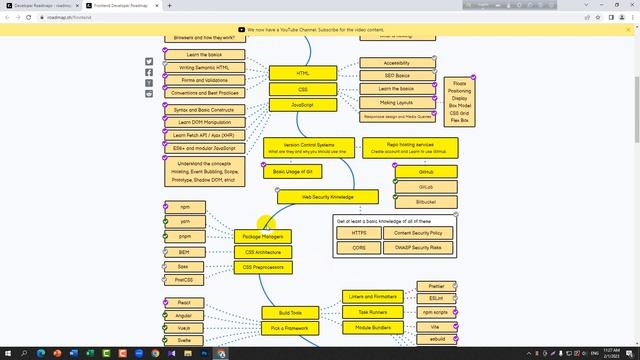Screen dimensions: 640x360
Task: Bookmark this page with the star icon
Action: (x=598, y=18)
